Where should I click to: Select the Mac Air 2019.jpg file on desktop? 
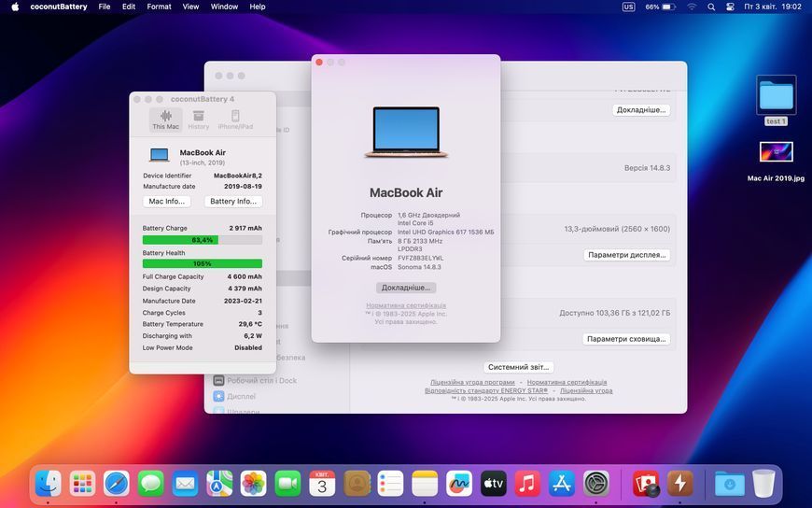(776, 162)
